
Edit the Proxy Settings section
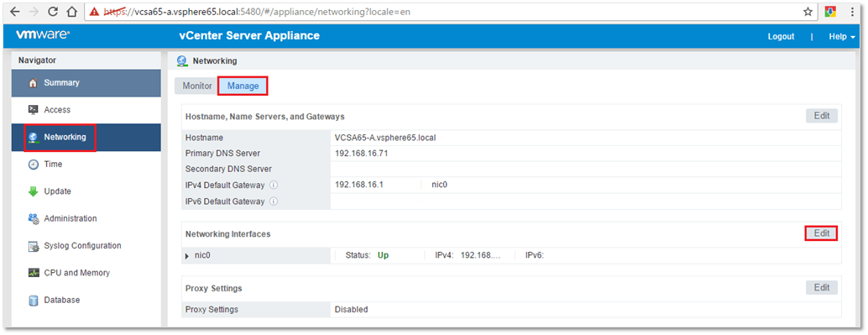[822, 288]
